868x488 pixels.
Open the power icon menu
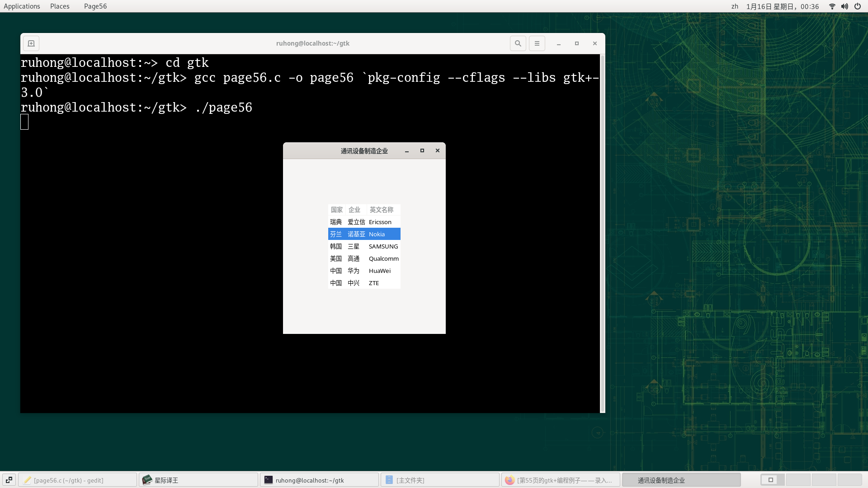(858, 6)
